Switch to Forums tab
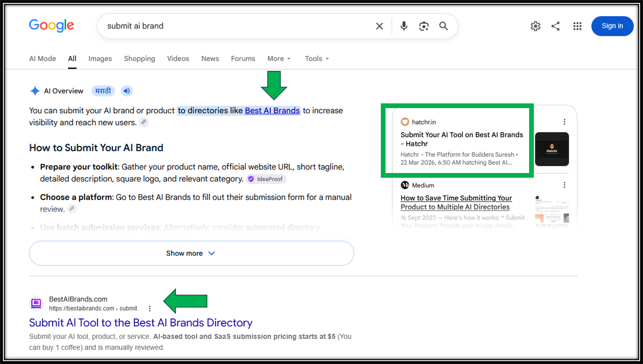This screenshot has width=643, height=364. [x=243, y=59]
